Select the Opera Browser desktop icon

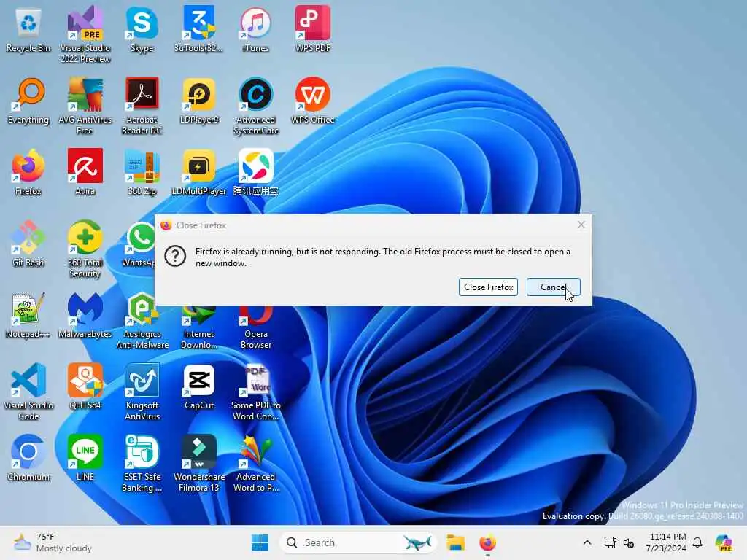(x=256, y=329)
